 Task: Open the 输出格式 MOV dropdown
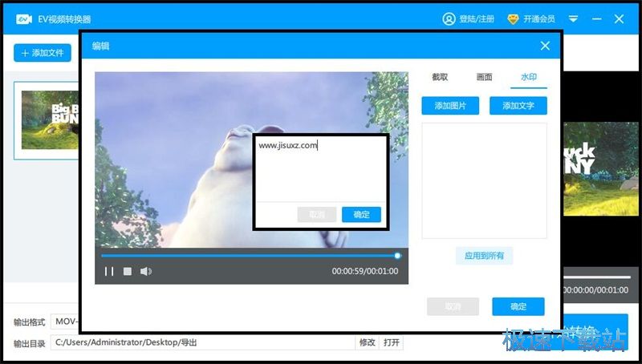coord(65,322)
